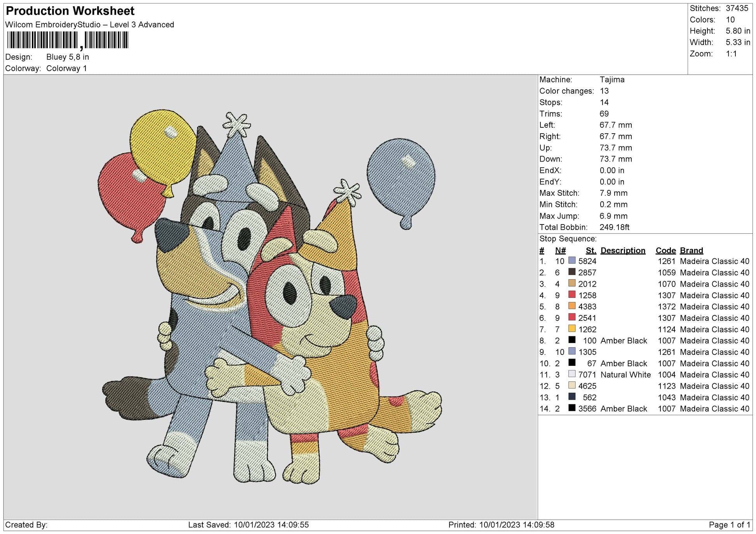Click the Amber Black row in stop 14

[624, 409]
